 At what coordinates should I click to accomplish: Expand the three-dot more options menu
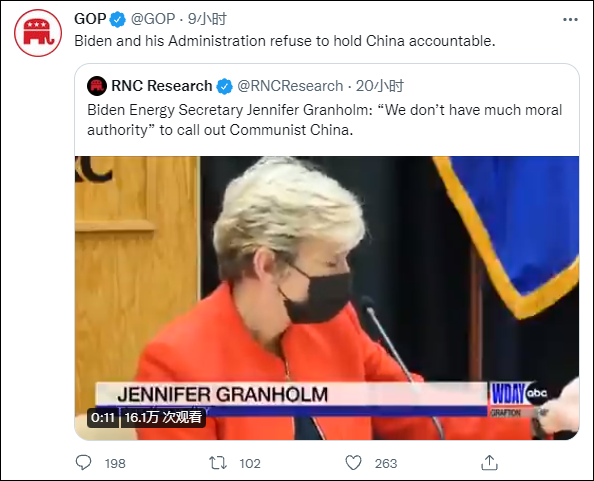(570, 20)
